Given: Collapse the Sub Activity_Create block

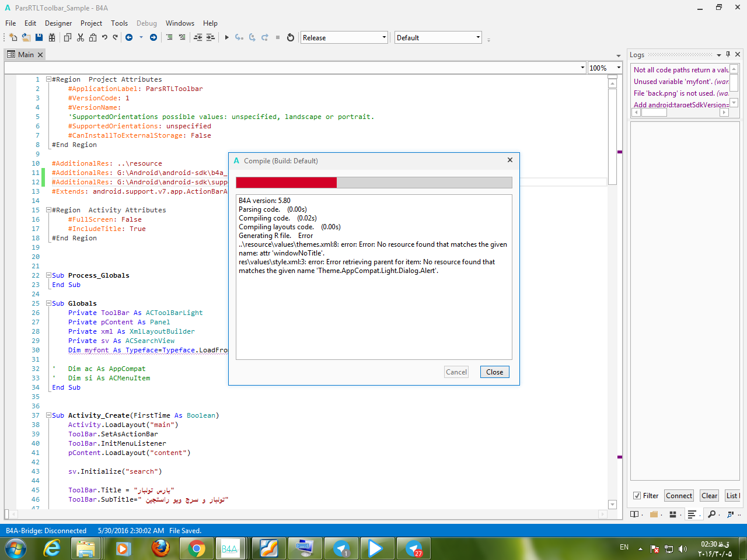Looking at the screenshot, I should tap(48, 415).
